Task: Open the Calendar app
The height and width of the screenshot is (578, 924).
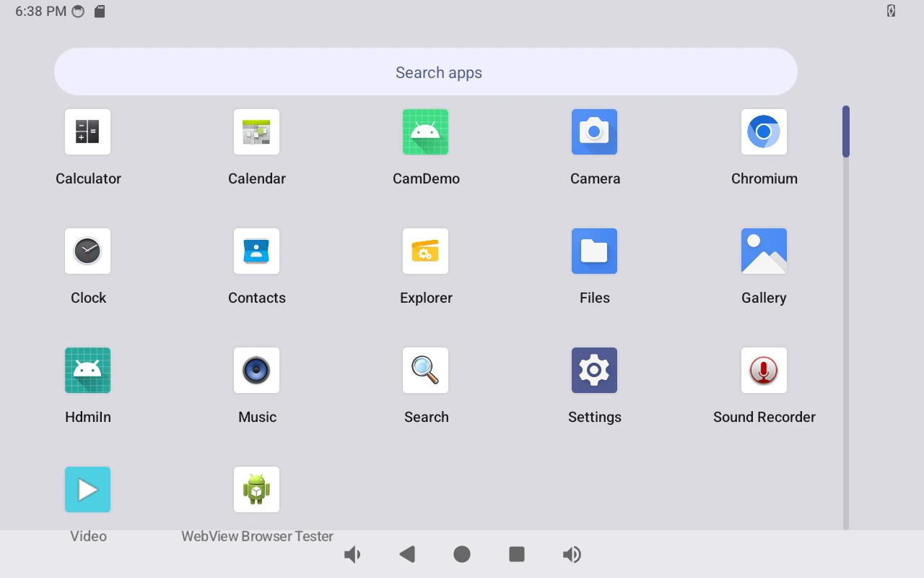Action: click(256, 131)
